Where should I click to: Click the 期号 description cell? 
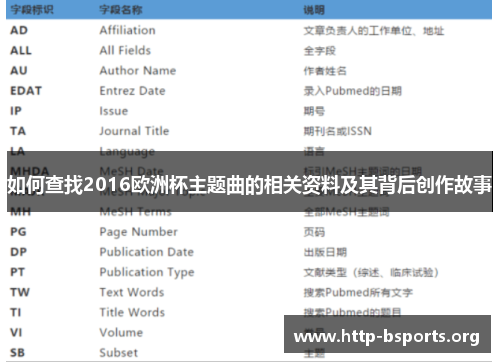[314, 111]
